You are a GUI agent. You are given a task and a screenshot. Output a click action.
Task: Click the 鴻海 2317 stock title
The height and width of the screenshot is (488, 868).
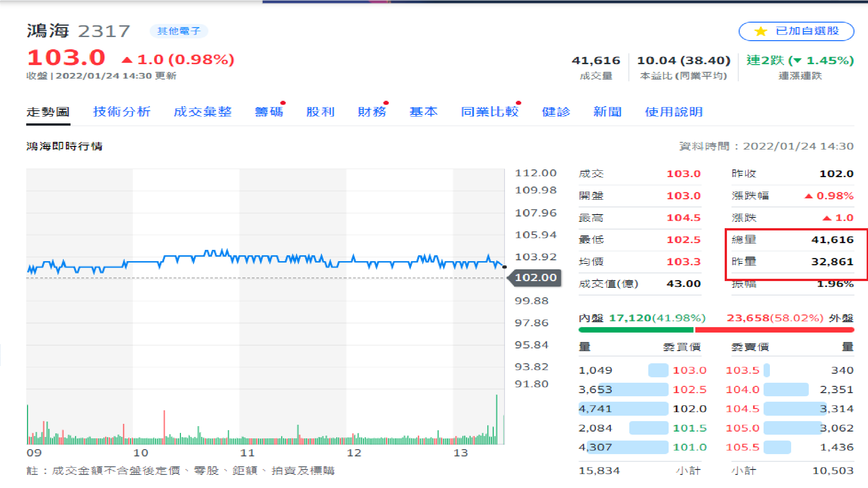(x=78, y=31)
